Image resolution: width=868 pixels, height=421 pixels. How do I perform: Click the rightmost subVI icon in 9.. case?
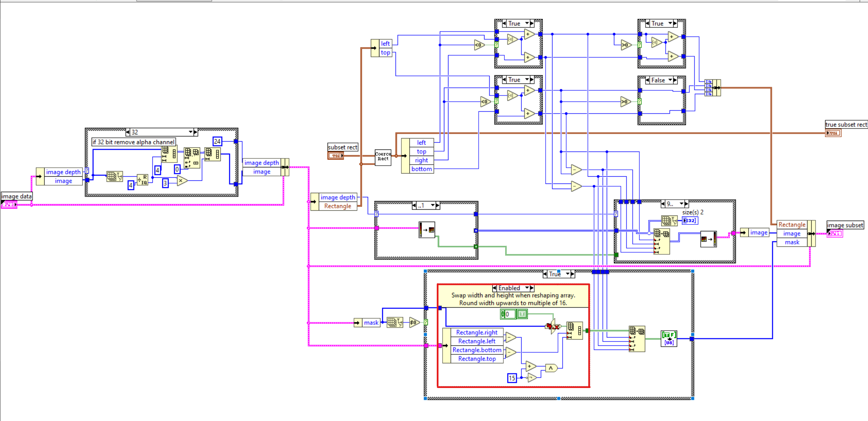pyautogui.click(x=709, y=239)
